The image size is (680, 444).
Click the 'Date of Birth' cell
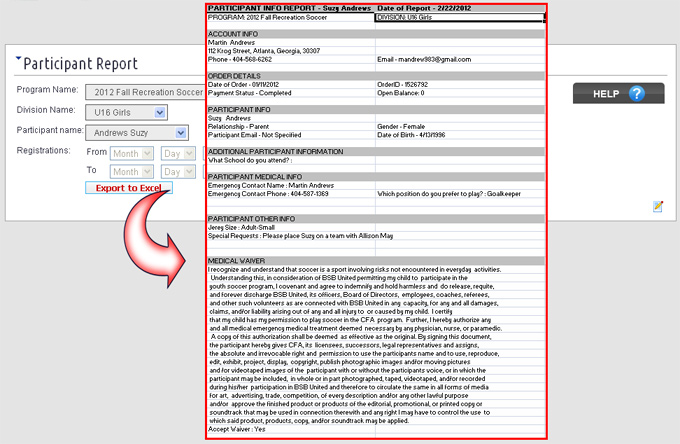click(460, 135)
